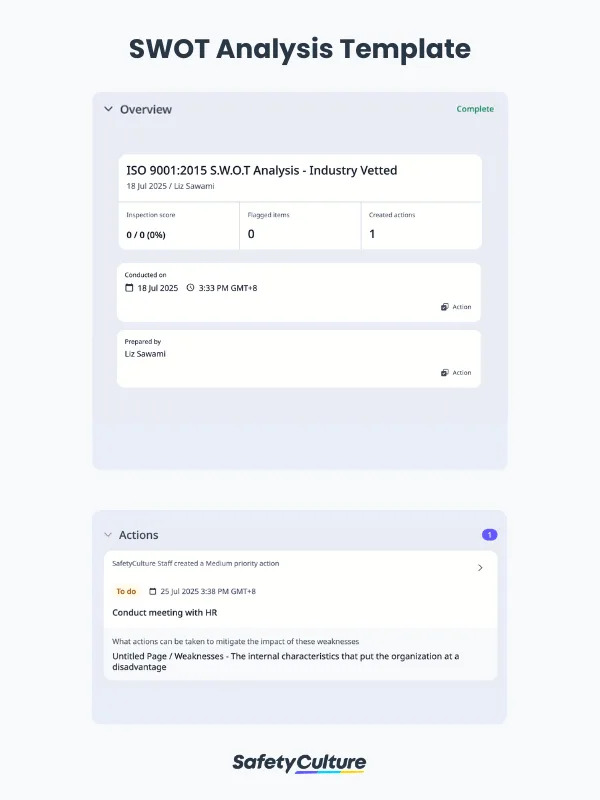Image resolution: width=600 pixels, height=800 pixels.
Task: Click the Action icon in Conducted on card
Action: coord(456,307)
